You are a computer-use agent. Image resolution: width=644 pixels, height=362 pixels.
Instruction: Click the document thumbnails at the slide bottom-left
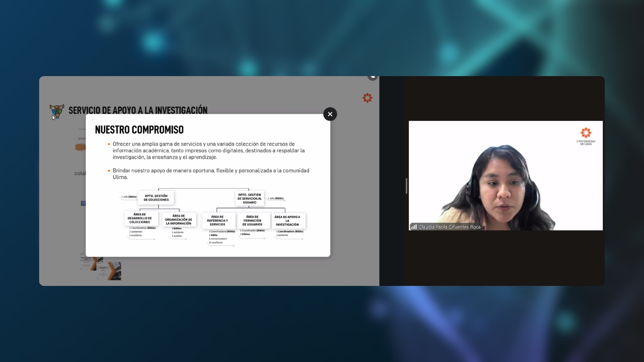[101, 268]
